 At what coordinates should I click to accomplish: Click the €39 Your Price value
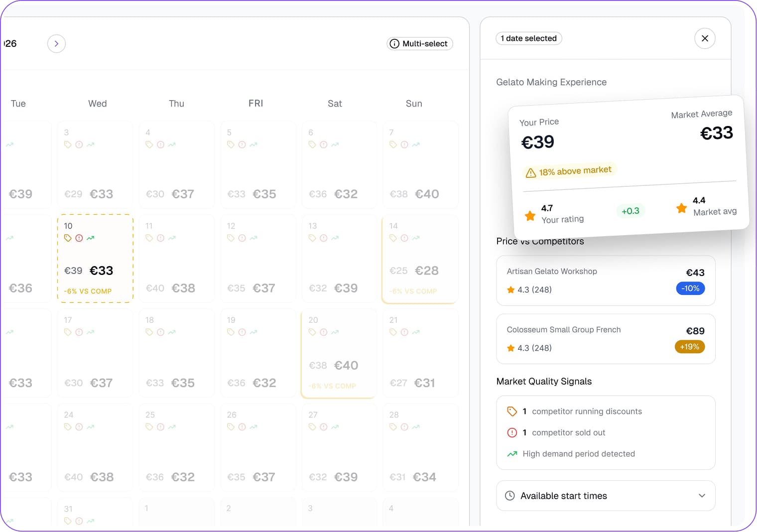(537, 142)
